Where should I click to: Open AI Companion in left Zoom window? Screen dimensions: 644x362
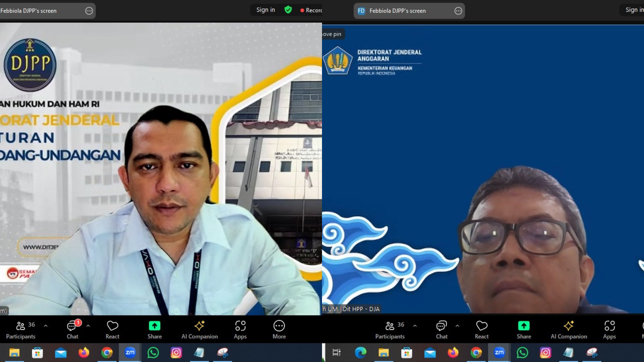200,330
